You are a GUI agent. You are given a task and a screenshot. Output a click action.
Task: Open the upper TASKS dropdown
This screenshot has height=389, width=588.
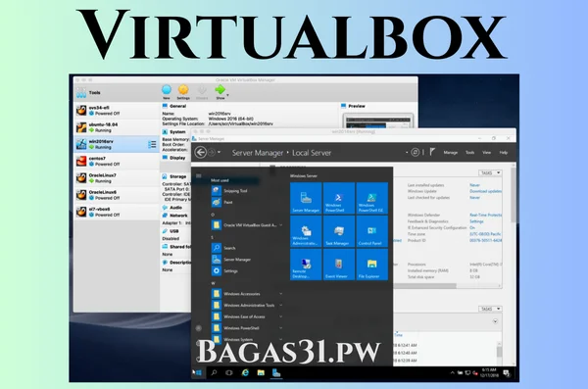tap(490, 172)
